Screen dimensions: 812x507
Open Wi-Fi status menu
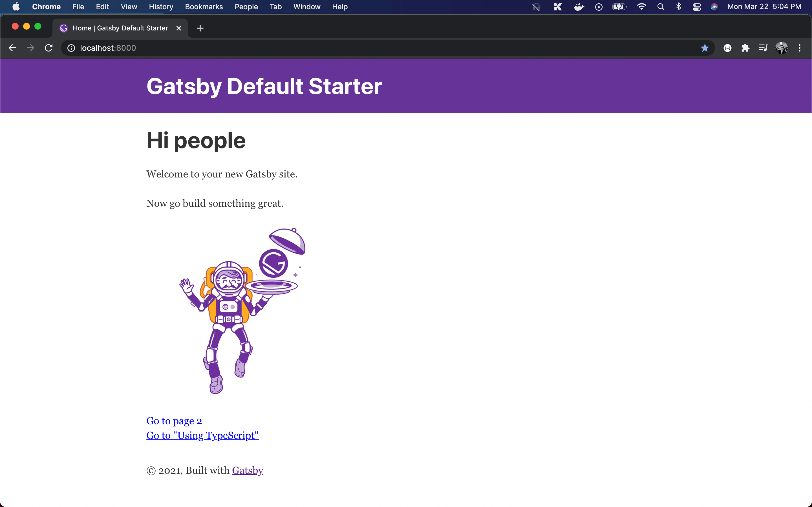[x=641, y=7]
